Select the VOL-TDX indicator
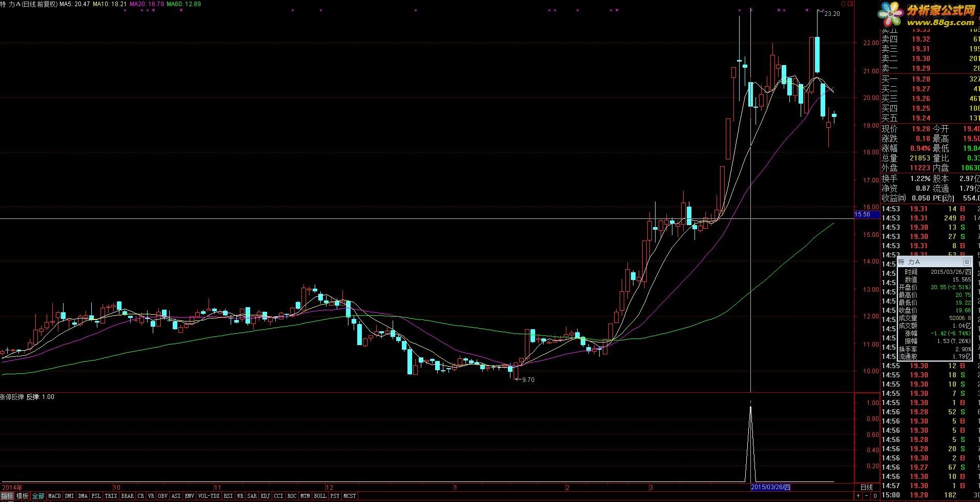Screen dimensions: 980x502 tap(209, 496)
